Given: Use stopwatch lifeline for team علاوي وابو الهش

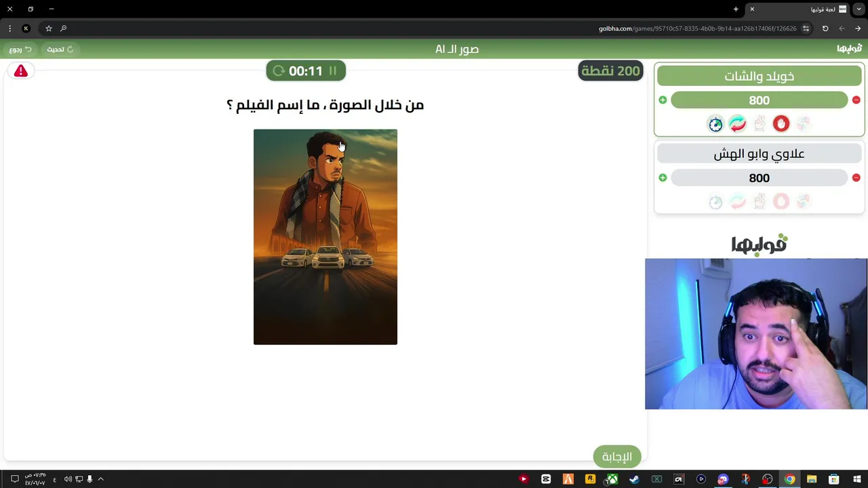Looking at the screenshot, I should coord(715,201).
